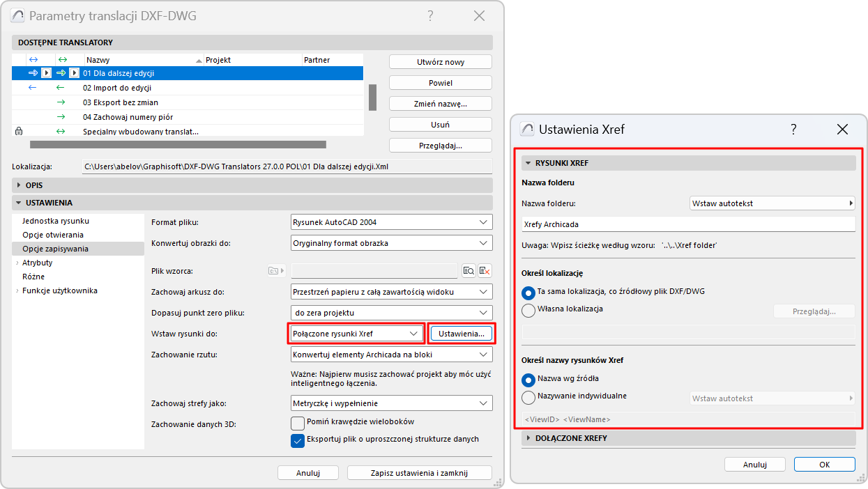Screen dimensions: 868x489
Task: Select Własna lokalizacja radio button
Action: (x=528, y=309)
